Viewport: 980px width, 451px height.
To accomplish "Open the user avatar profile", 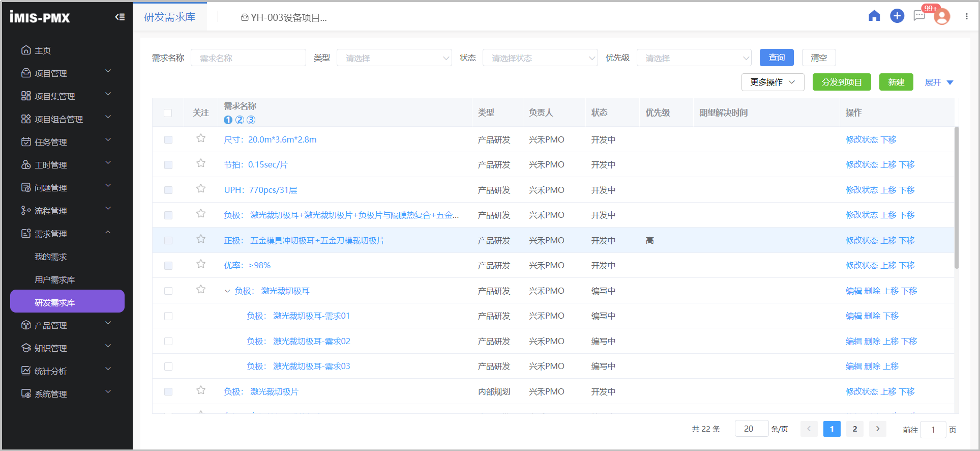I will tap(941, 17).
